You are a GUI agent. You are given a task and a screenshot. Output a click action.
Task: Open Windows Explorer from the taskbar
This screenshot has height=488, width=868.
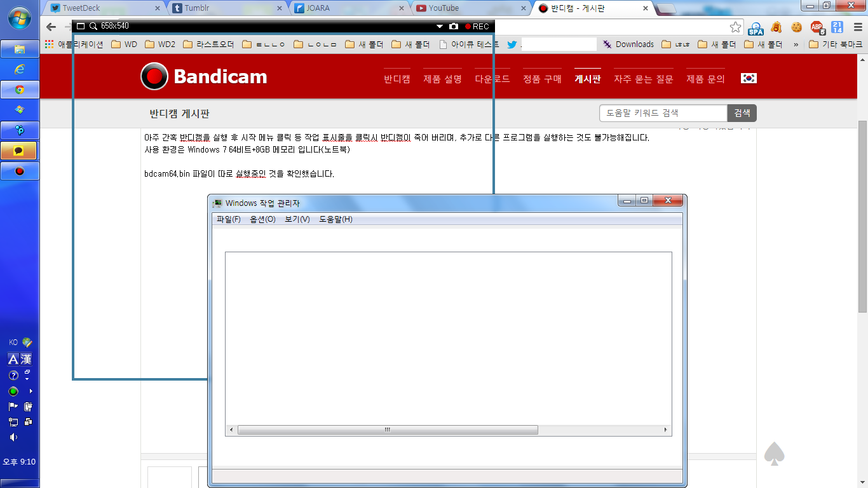(x=20, y=49)
